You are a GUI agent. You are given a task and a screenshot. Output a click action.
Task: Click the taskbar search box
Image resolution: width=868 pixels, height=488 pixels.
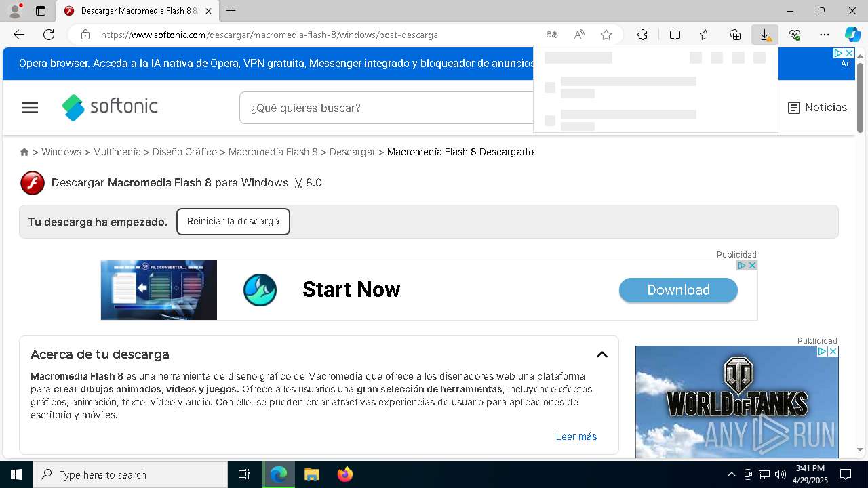pyautogui.click(x=130, y=474)
